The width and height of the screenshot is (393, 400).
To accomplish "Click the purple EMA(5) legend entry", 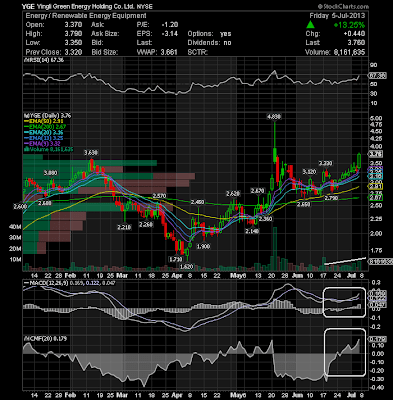I will point(42,144).
